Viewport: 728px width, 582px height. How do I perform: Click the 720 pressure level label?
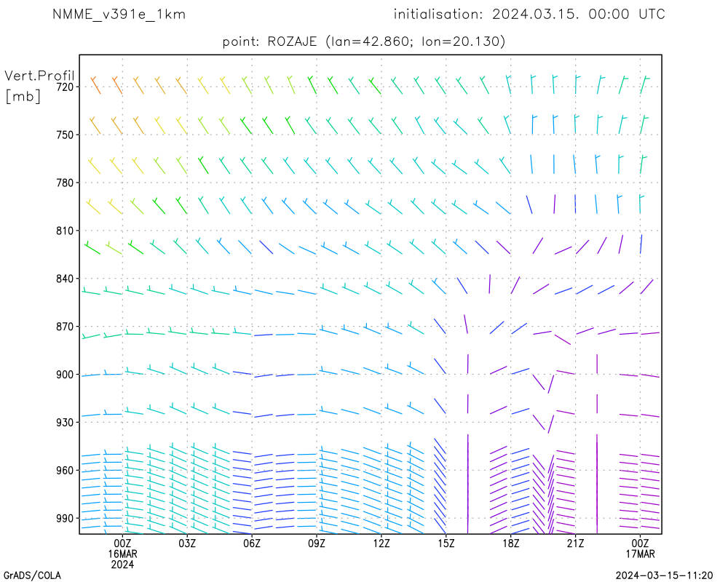tap(65, 87)
